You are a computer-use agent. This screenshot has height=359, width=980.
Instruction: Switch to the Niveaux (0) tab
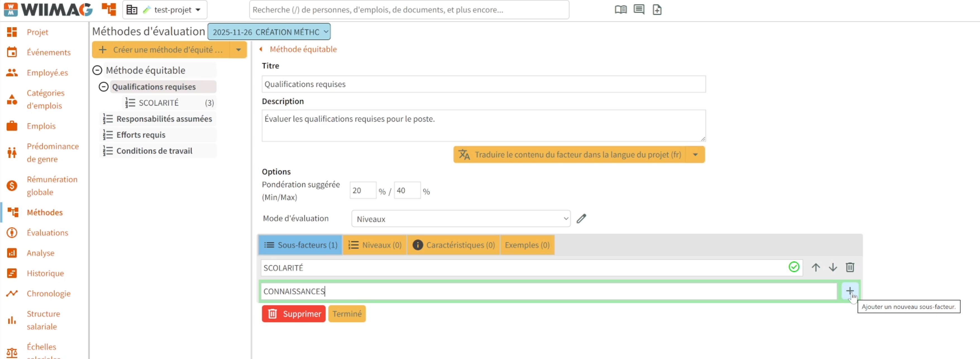click(375, 245)
